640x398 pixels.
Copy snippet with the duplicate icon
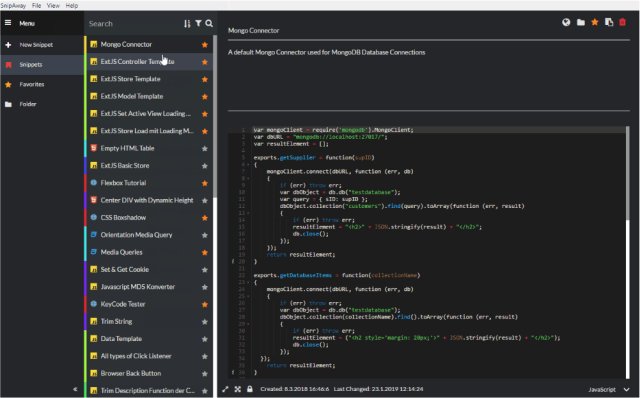pyautogui.click(x=609, y=22)
